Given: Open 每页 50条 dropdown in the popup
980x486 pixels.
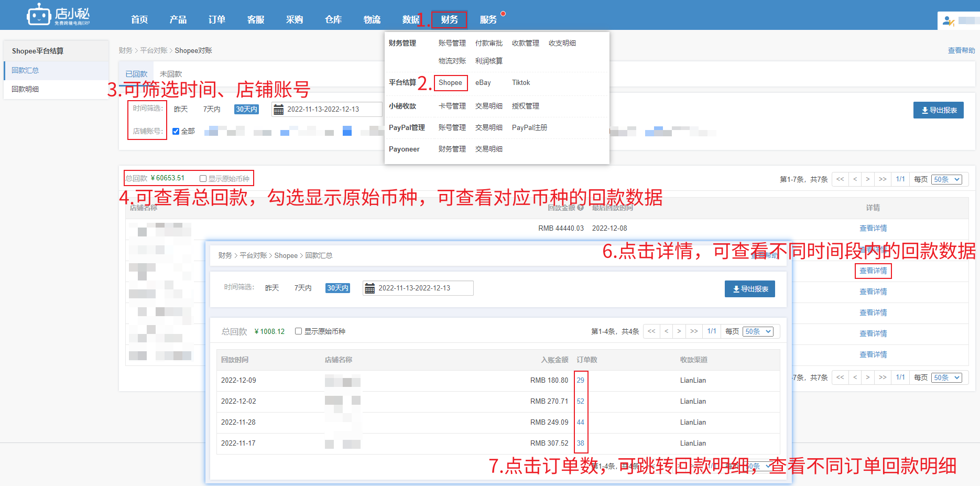Looking at the screenshot, I should pyautogui.click(x=758, y=331).
